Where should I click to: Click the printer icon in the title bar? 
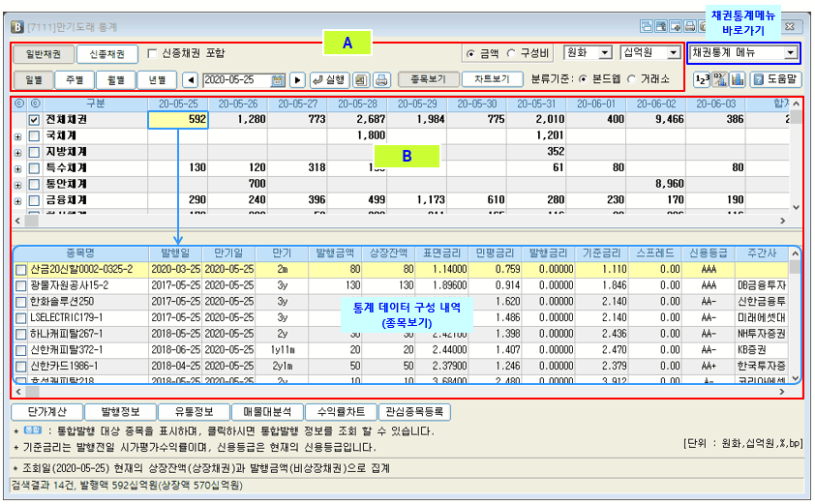(x=690, y=26)
